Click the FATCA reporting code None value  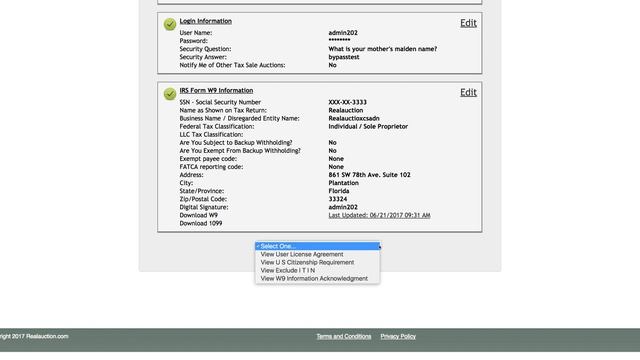[x=336, y=167]
